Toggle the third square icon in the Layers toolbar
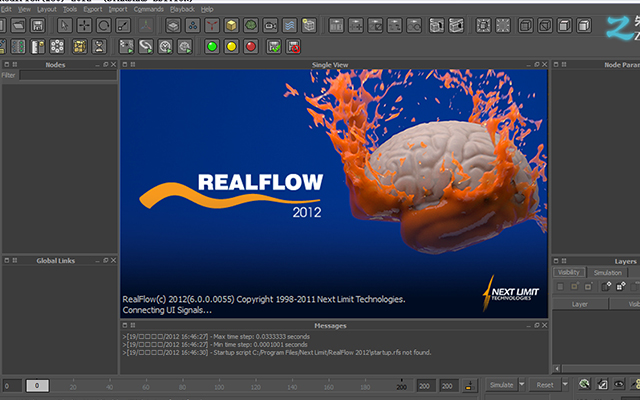The height and width of the screenshot is (400, 640). click(x=588, y=287)
